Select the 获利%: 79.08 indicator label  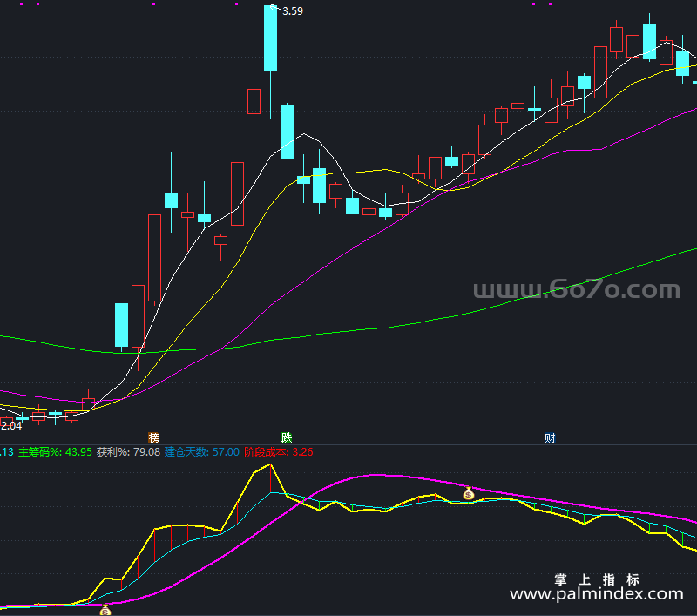click(x=128, y=452)
